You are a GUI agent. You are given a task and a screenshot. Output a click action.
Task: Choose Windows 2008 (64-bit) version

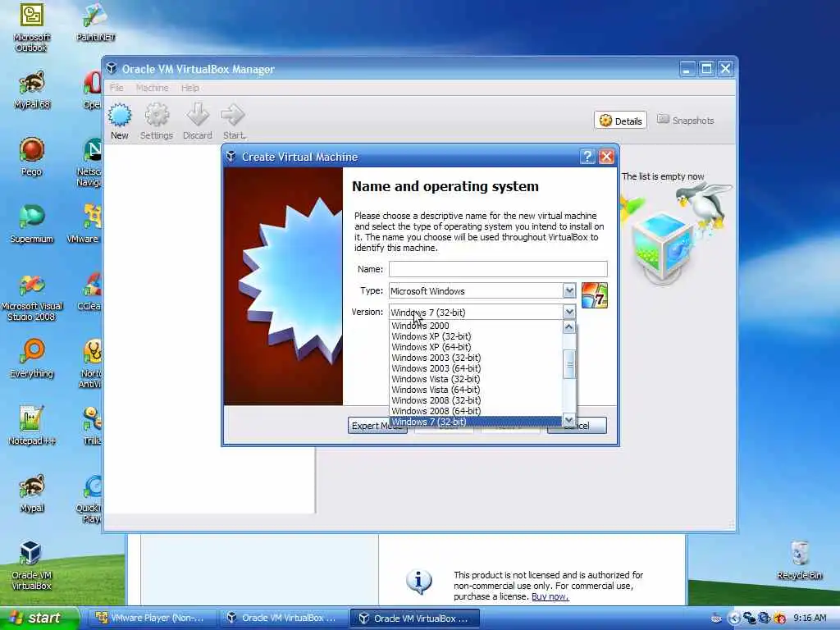(x=476, y=412)
